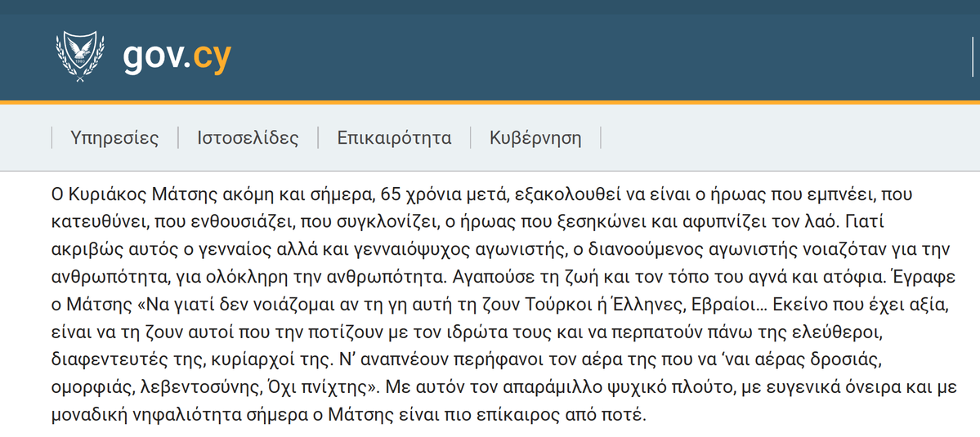Open the Υπηρεσίες menu
This screenshot has height=437, width=980.
click(114, 138)
